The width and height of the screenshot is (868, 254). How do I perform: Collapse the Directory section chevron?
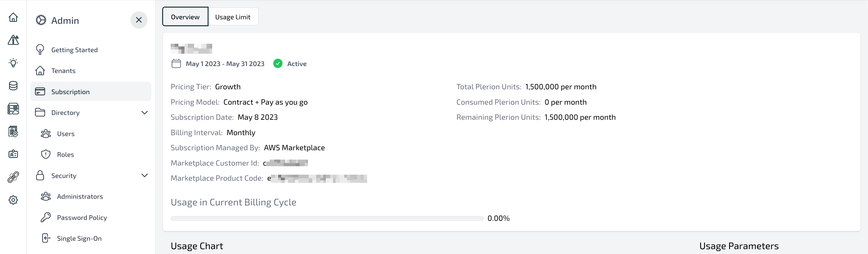point(145,113)
